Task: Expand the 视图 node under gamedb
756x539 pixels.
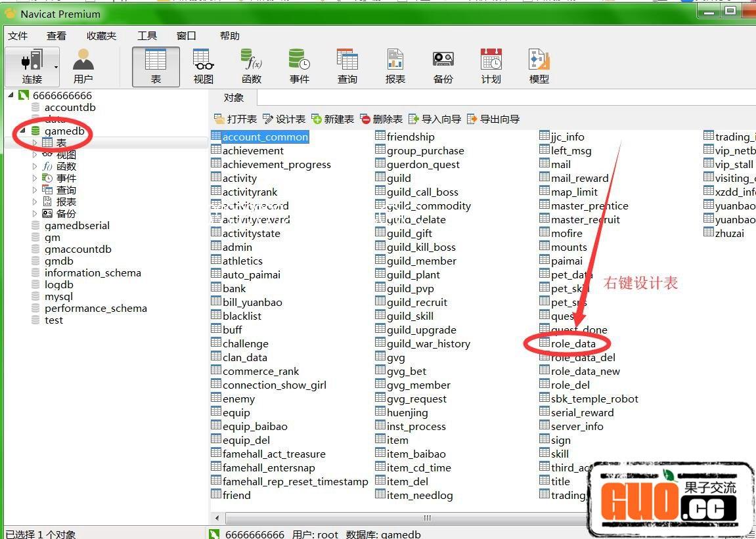Action: [35, 155]
